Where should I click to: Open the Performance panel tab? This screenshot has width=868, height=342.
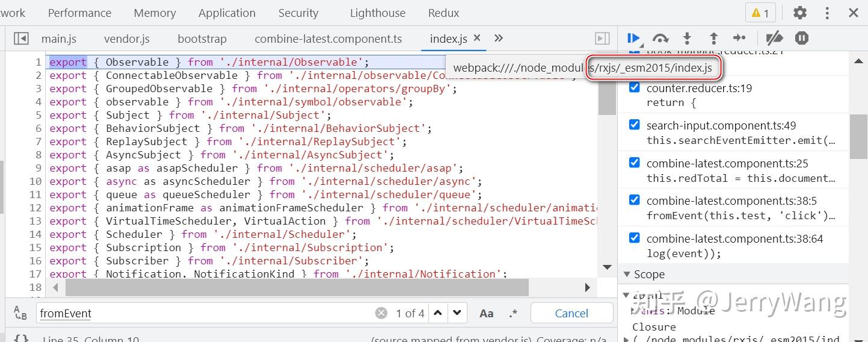79,13
